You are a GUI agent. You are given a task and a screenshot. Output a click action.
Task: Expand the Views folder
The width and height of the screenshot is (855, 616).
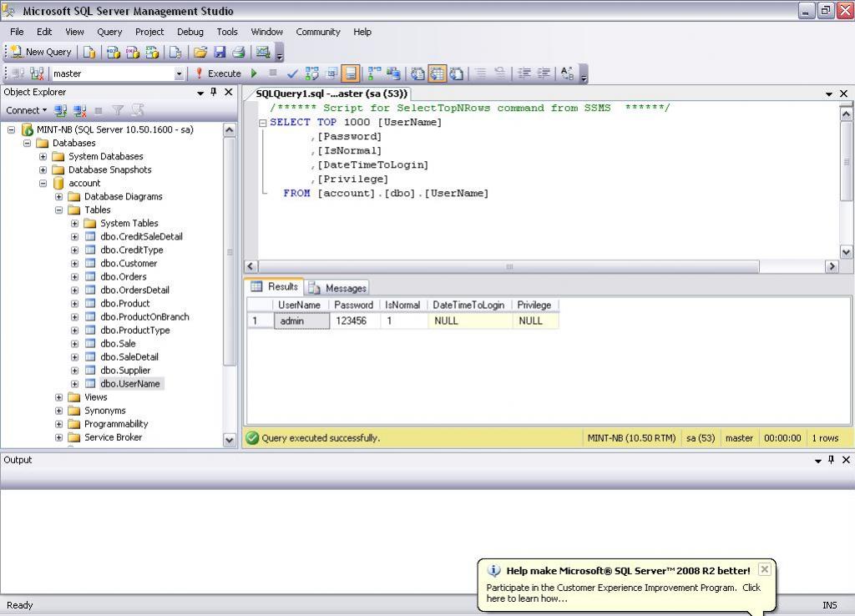(x=59, y=397)
